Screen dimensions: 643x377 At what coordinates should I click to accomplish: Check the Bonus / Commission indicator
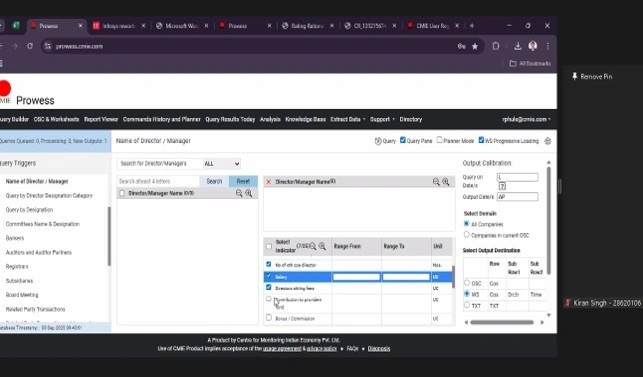coord(269,318)
